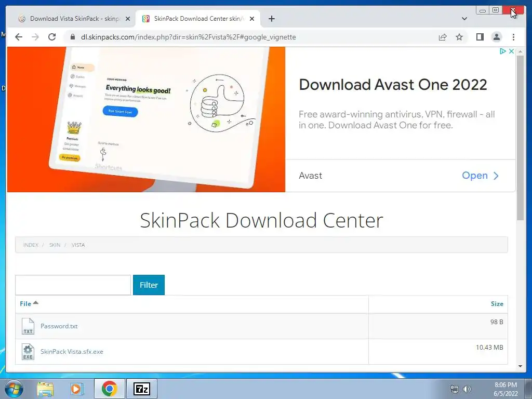Close the SkinPack Download Center tab

tap(252, 19)
